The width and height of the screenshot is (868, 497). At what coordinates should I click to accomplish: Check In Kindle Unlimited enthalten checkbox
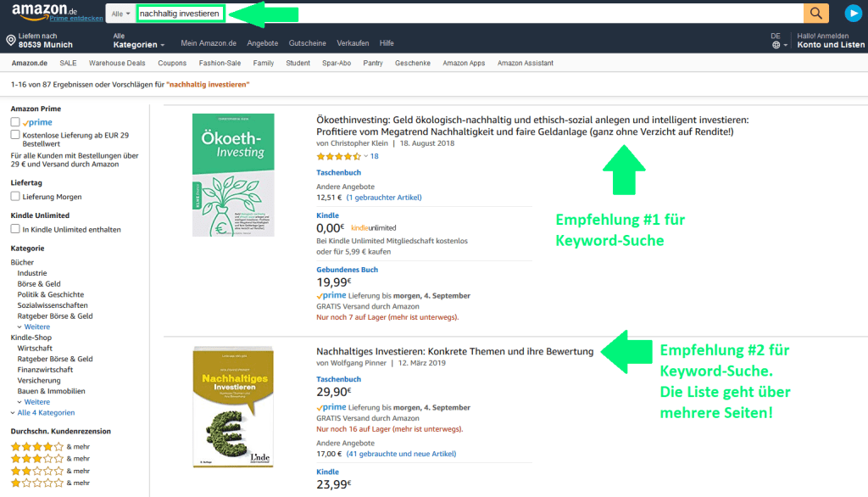(x=15, y=229)
